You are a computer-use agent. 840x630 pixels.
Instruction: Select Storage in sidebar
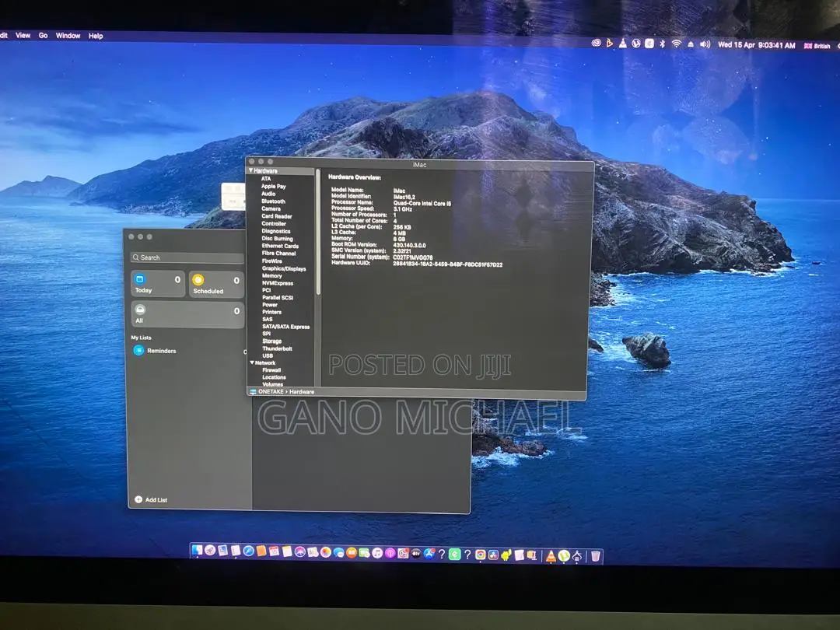pyautogui.click(x=271, y=341)
